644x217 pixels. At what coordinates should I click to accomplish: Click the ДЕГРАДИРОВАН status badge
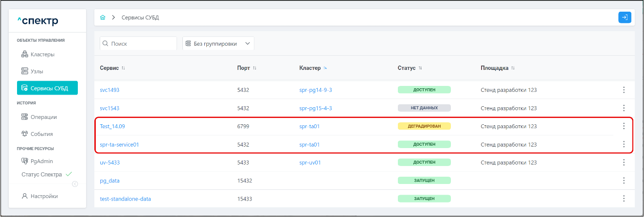tap(424, 126)
